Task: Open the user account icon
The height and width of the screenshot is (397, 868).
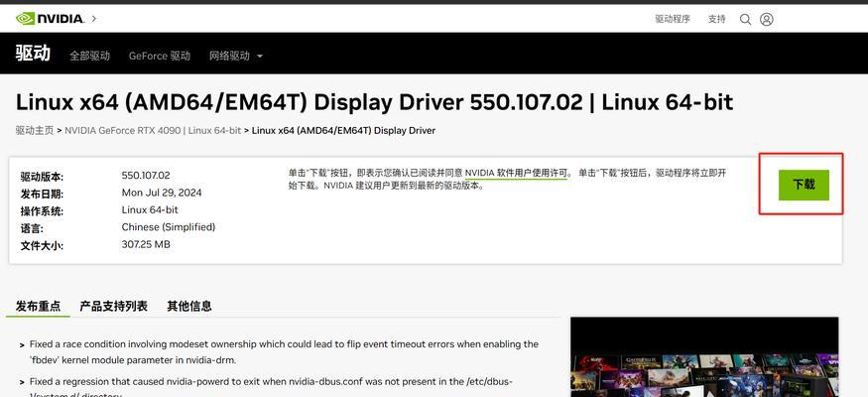Action: click(766, 20)
